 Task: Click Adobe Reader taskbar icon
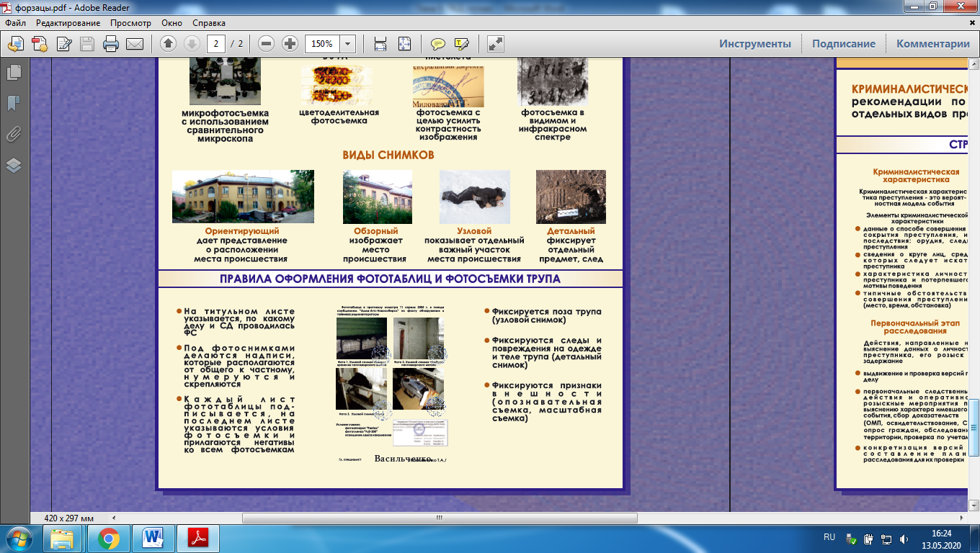198,538
